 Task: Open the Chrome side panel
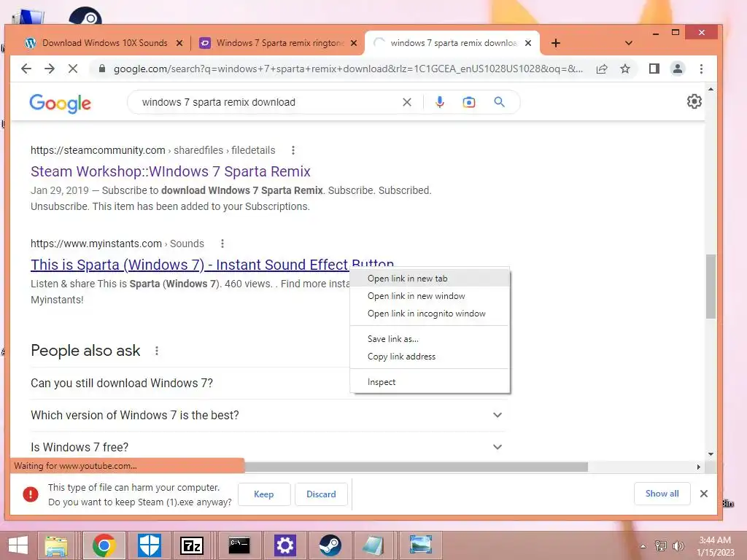click(654, 69)
